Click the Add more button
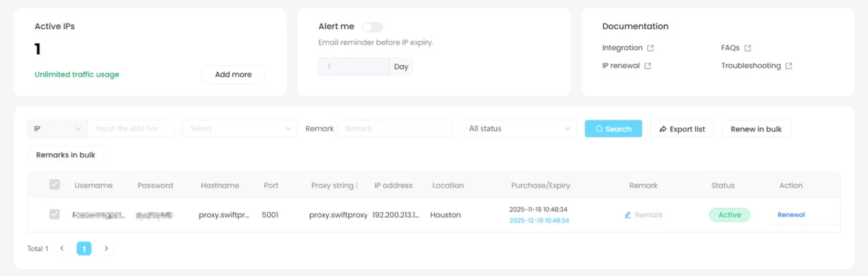This screenshot has height=276, width=868. point(233,75)
